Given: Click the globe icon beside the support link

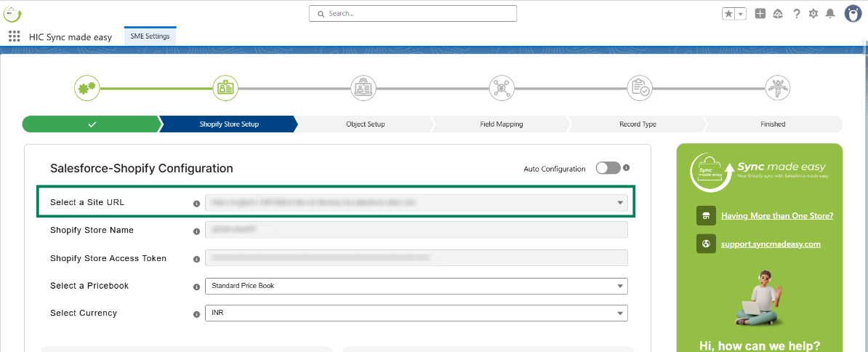Looking at the screenshot, I should 706,244.
